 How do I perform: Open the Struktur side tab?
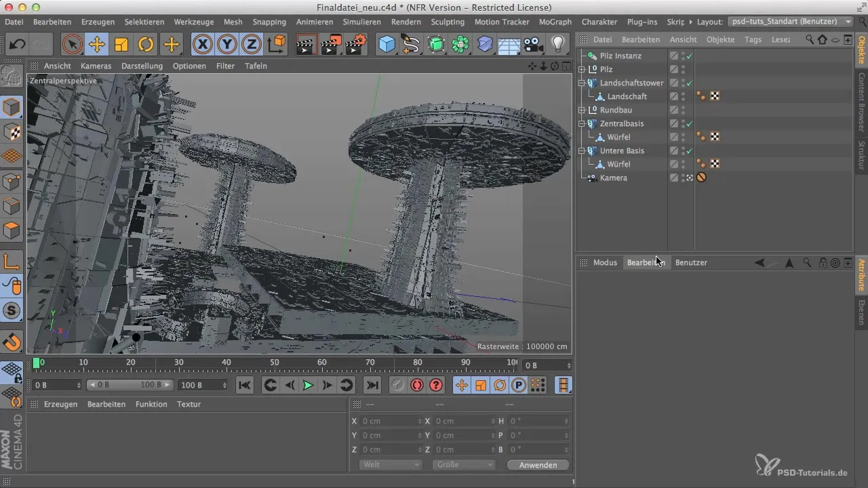861,157
